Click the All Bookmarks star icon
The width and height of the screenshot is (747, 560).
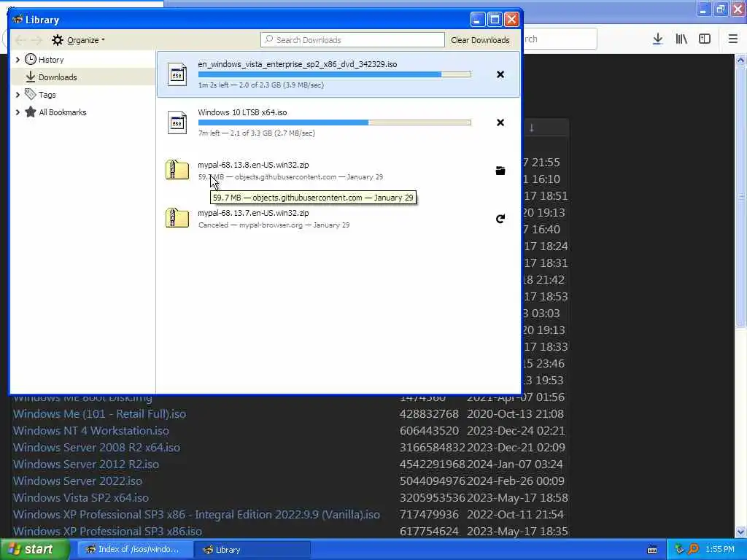coord(31,112)
